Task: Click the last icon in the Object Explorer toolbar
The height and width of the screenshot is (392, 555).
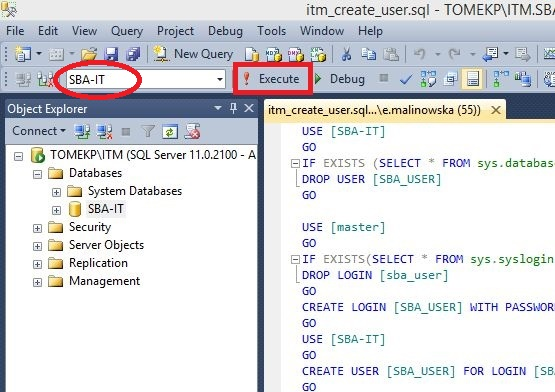Action: coord(193,131)
